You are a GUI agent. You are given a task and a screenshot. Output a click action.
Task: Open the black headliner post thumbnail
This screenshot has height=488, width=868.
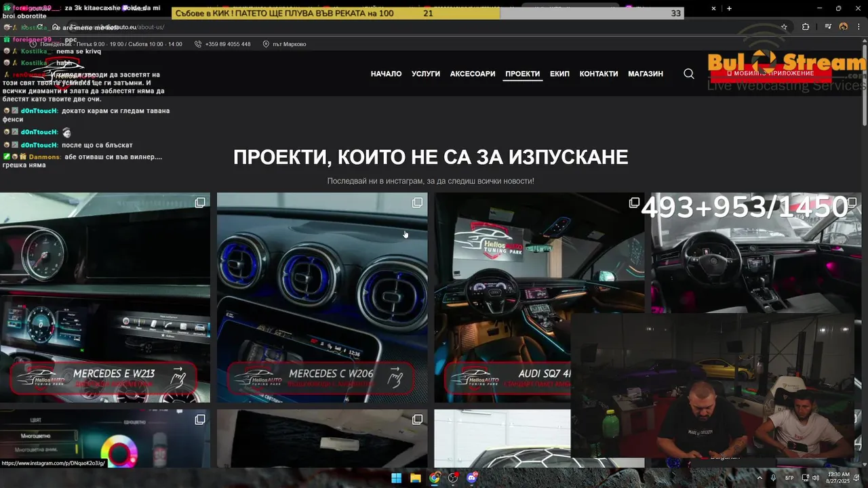tap(322, 439)
